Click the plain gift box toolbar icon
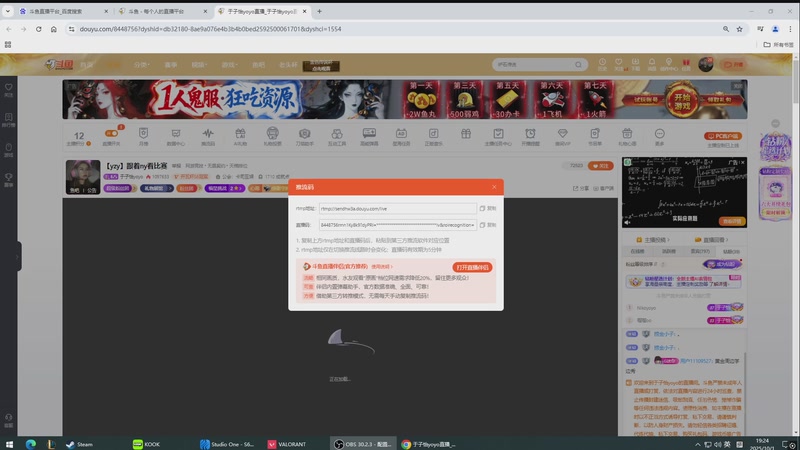Image resolution: width=800 pixels, height=450 pixels. click(466, 134)
